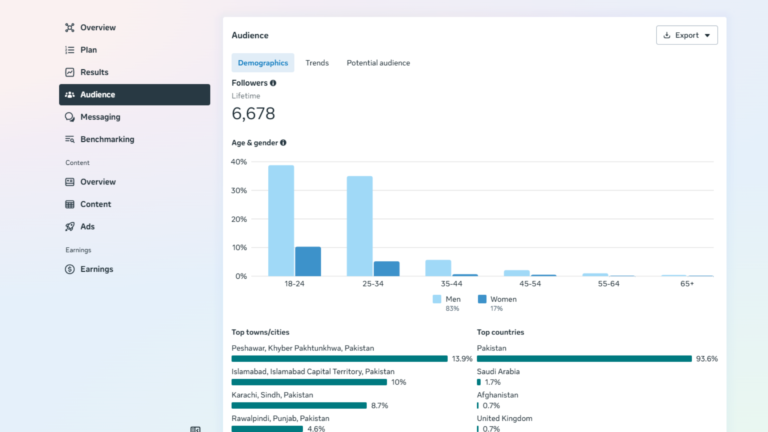
Task: Switch to the Potential audience tab
Action: (x=378, y=63)
